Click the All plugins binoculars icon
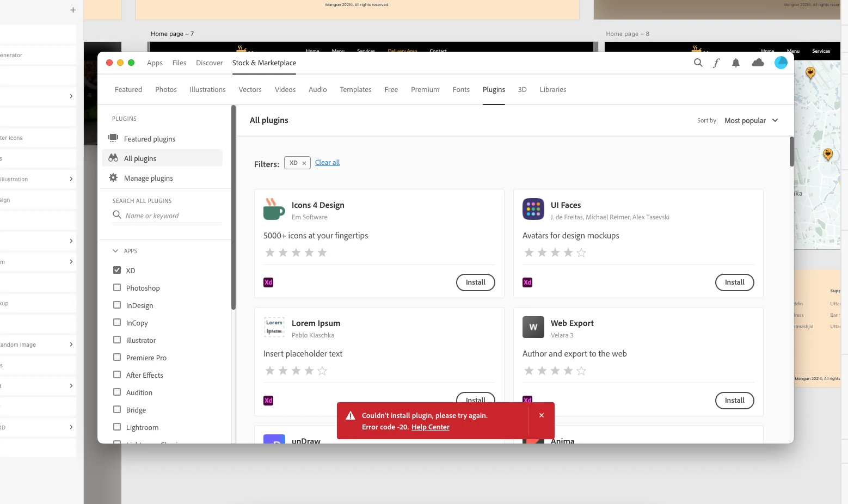848x504 pixels. pyautogui.click(x=113, y=158)
